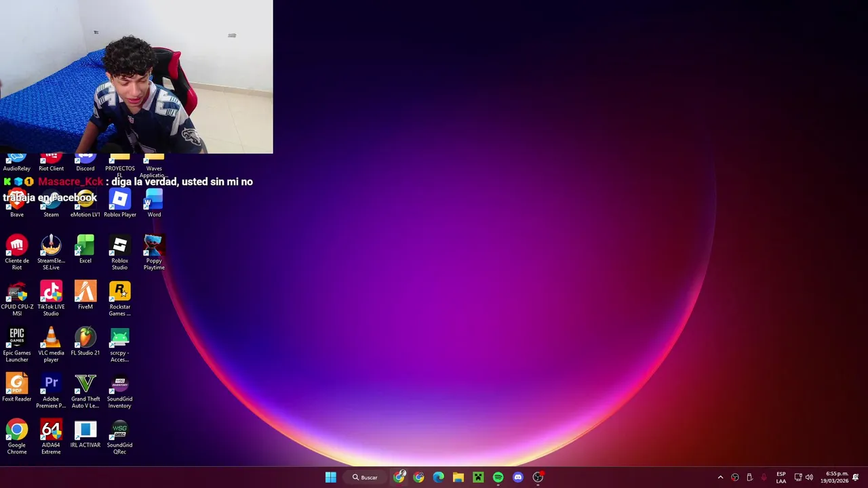Click the Buscar taskbar search box

[365, 477]
